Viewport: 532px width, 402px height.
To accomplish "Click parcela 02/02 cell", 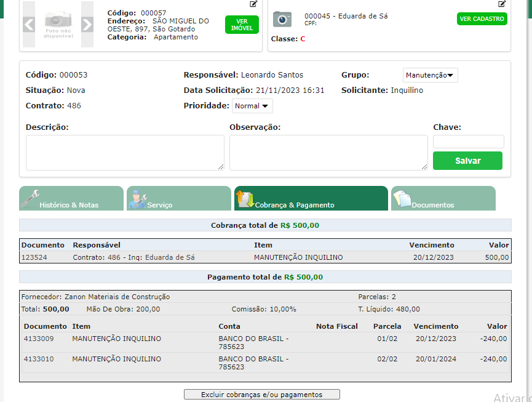I will coord(387,359).
